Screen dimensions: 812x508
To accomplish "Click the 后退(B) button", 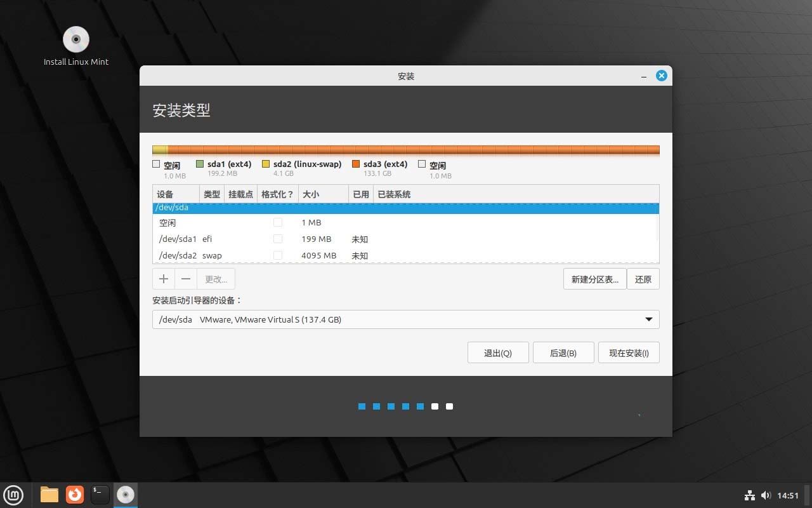I will coord(563,352).
